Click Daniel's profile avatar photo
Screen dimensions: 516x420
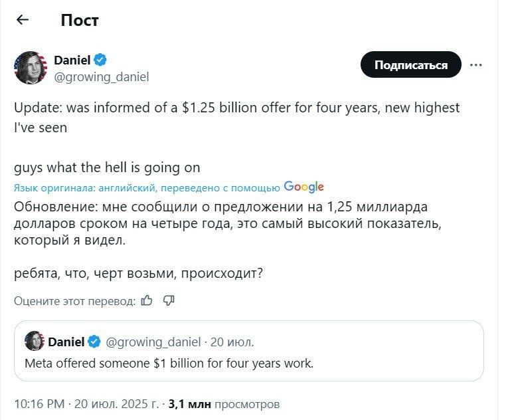click(x=30, y=68)
